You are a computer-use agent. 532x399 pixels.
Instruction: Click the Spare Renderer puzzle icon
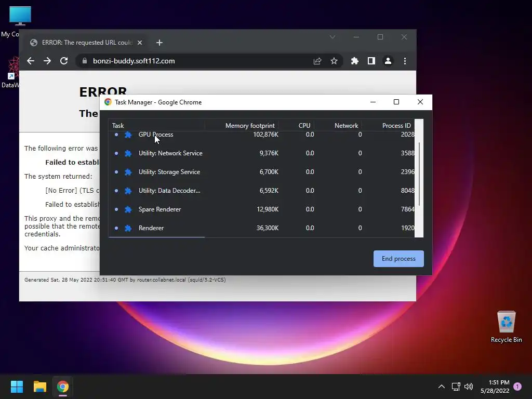(128, 209)
